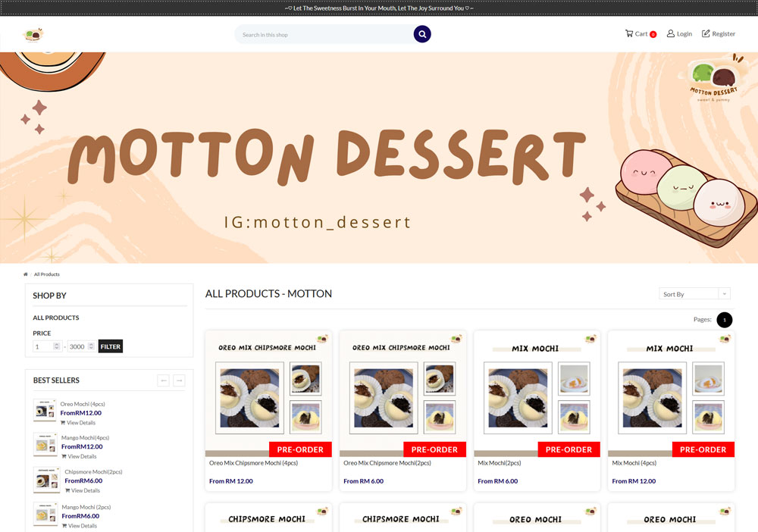The image size is (758, 532).
Task: Click the FILTER button
Action: coord(110,346)
